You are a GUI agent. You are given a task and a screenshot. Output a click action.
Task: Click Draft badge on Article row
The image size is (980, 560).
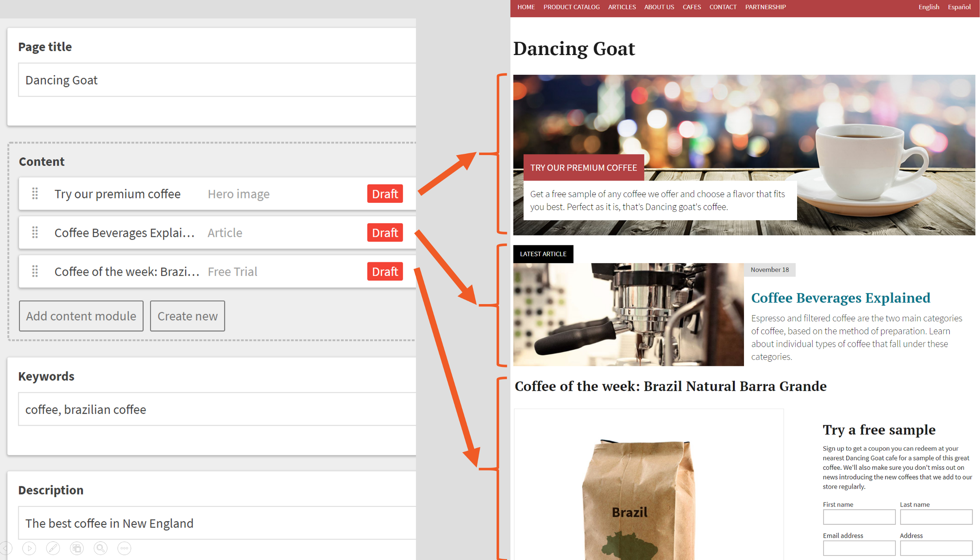[x=385, y=232]
